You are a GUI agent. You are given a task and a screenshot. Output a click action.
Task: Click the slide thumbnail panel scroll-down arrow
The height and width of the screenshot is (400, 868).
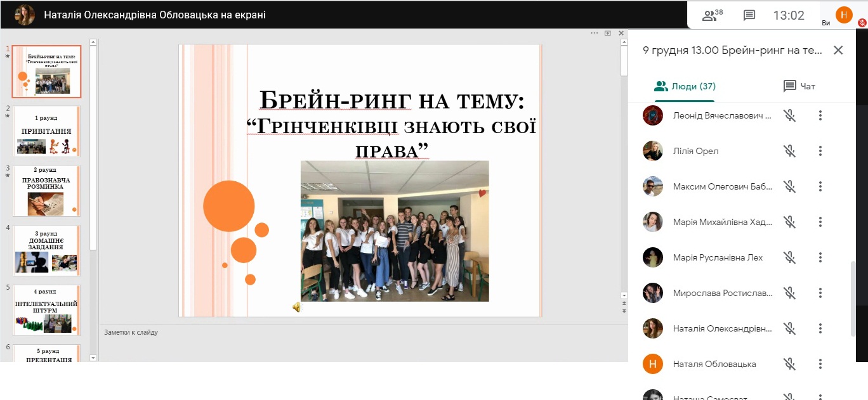coord(93,358)
